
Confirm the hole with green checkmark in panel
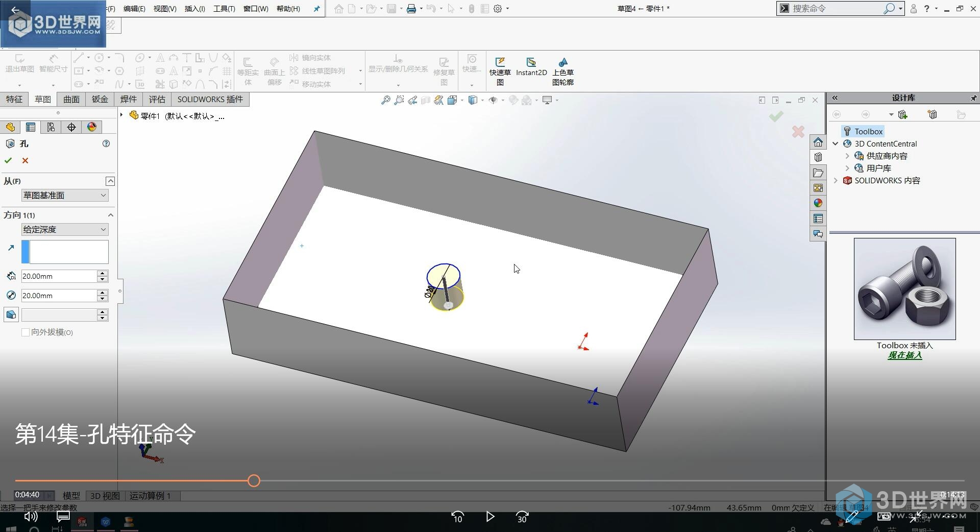click(8, 160)
